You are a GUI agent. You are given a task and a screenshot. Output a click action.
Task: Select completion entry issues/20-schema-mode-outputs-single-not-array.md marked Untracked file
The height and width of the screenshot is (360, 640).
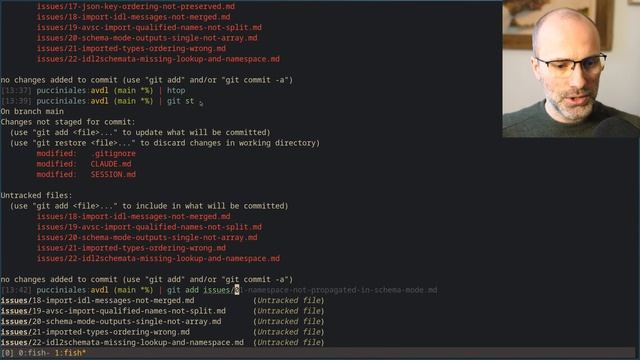[x=162, y=322]
